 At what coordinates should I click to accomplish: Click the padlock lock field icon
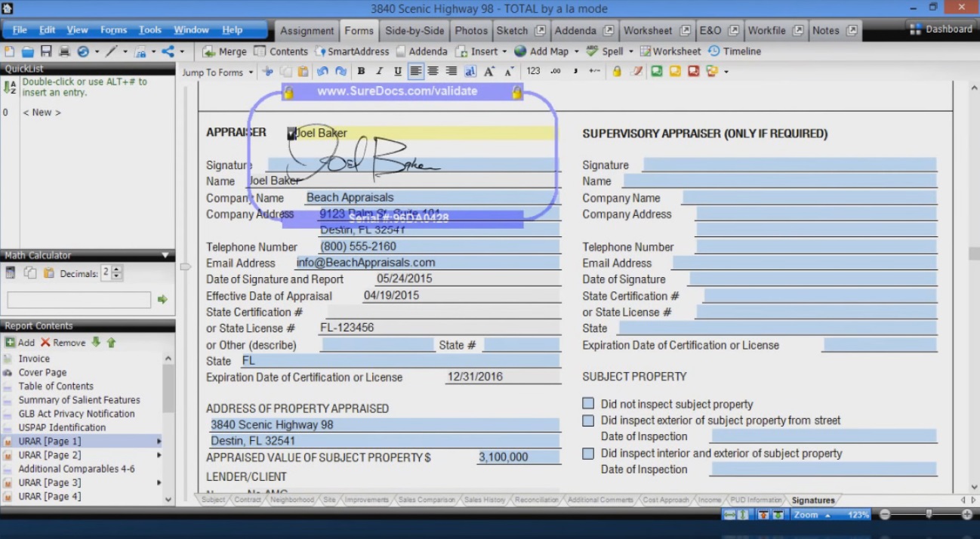coord(617,72)
